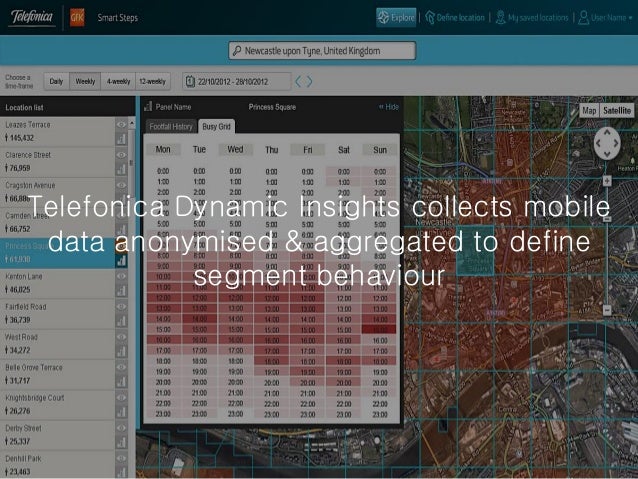Select the Weekly time-frame

pyautogui.click(x=85, y=81)
